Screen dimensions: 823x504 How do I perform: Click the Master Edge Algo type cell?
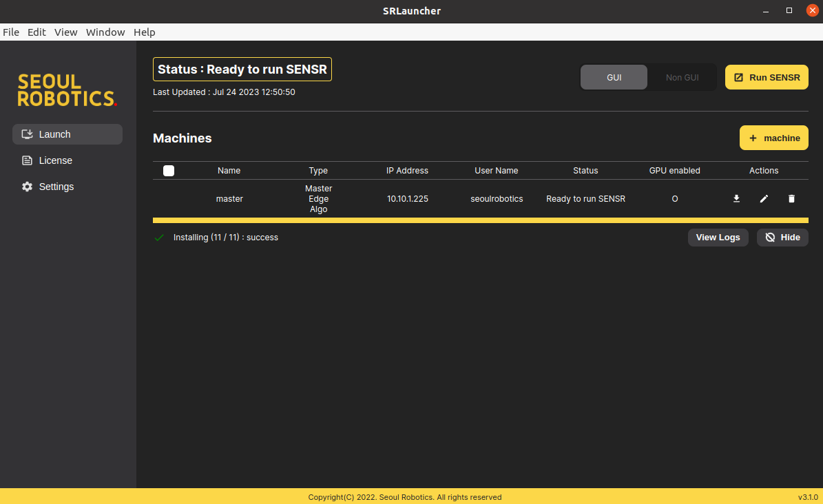319,199
